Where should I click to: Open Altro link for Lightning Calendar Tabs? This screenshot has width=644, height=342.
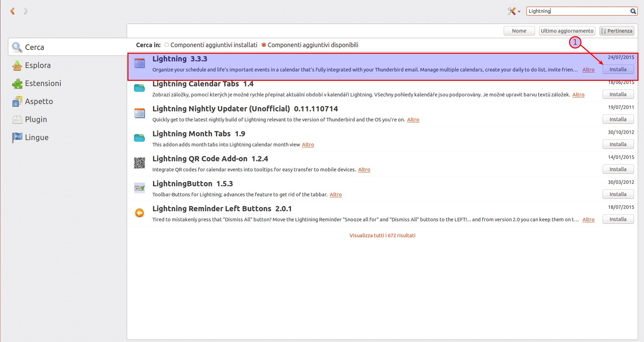[578, 95]
